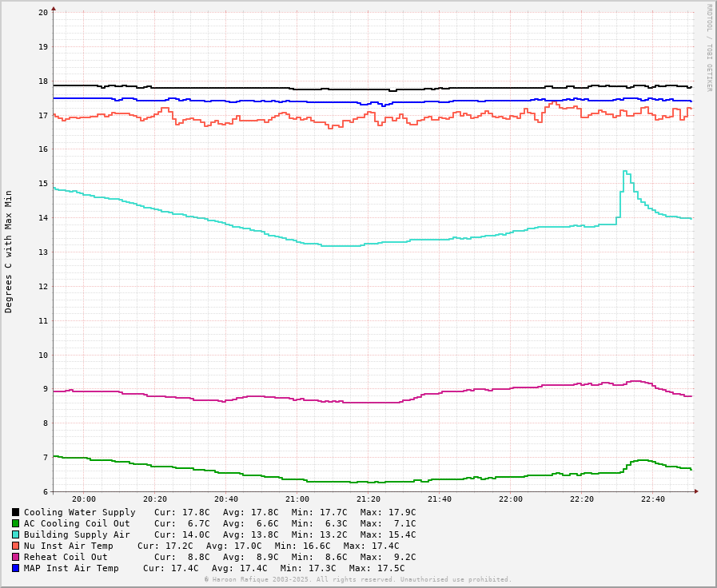This screenshot has width=717, height=588.
Task: Click the 22:00 time axis label
Action: point(511,499)
